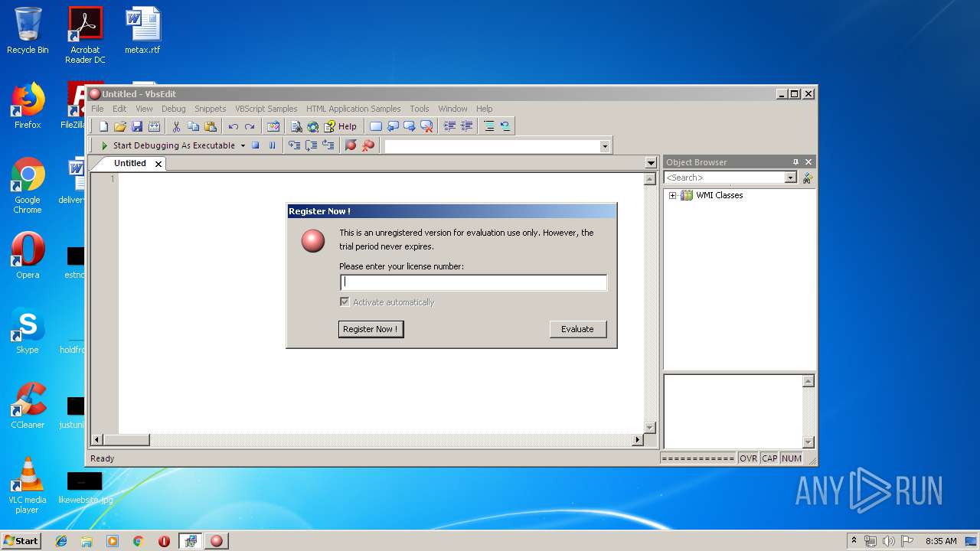Click the Clear bookmarks red X icon
This screenshot has width=980, height=551.
(x=426, y=126)
